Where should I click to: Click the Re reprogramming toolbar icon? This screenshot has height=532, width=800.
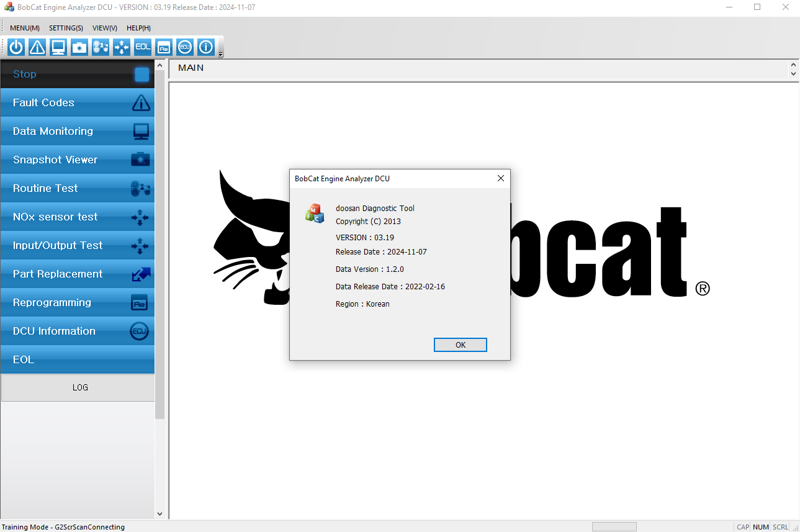coord(164,47)
